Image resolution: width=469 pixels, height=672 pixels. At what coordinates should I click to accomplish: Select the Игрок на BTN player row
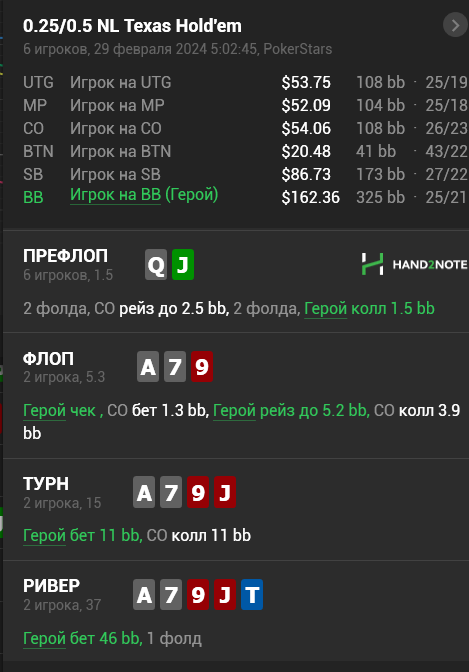(x=245, y=151)
